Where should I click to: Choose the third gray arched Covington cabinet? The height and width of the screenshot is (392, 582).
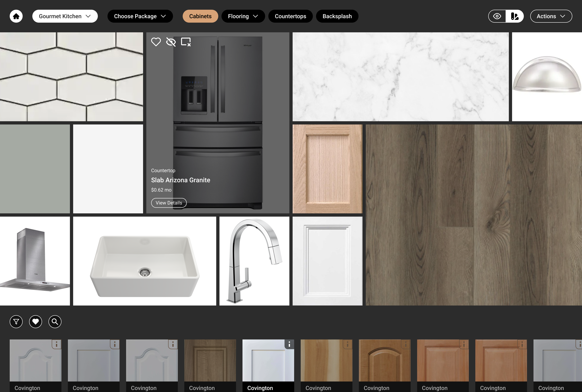pyautogui.click(x=152, y=366)
